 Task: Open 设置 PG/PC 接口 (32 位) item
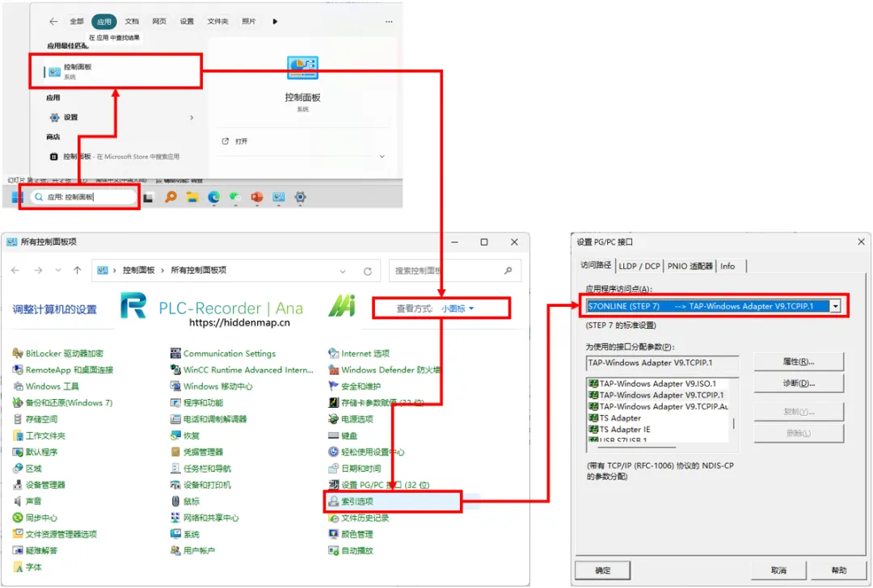pyautogui.click(x=378, y=485)
